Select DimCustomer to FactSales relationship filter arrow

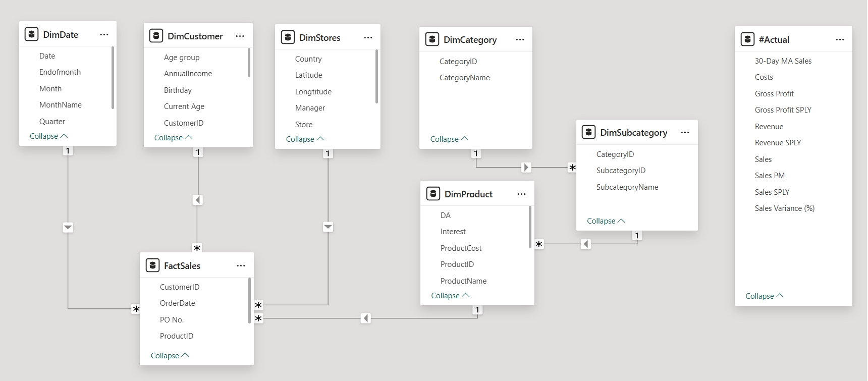click(x=198, y=200)
